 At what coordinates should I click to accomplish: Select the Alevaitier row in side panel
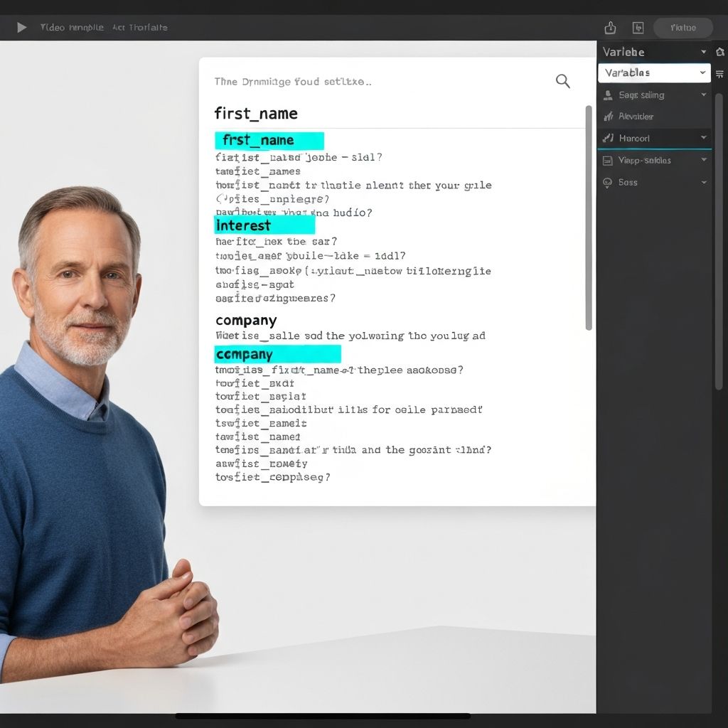coord(654,116)
